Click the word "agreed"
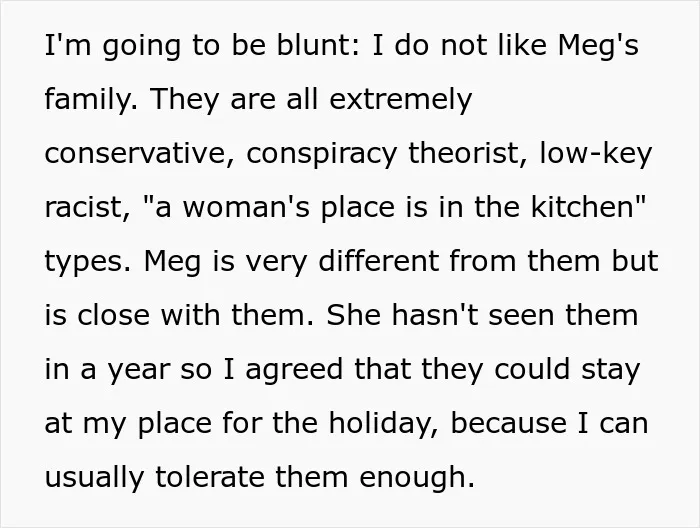Image resolution: width=700 pixels, height=528 pixels. coord(294,371)
